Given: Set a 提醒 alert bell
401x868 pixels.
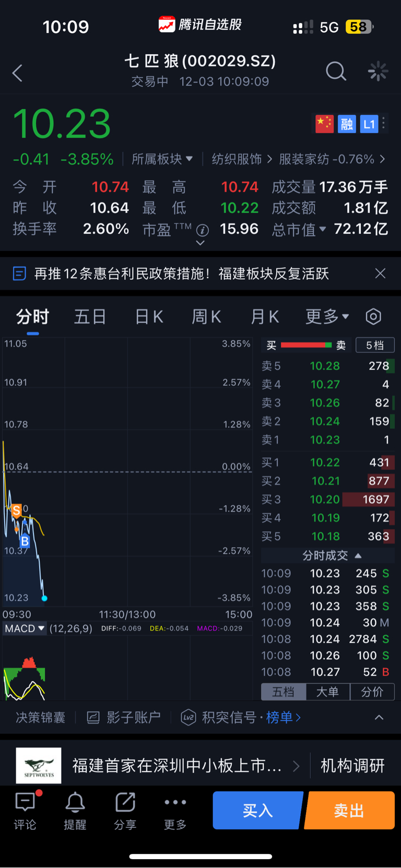Looking at the screenshot, I should [75, 811].
